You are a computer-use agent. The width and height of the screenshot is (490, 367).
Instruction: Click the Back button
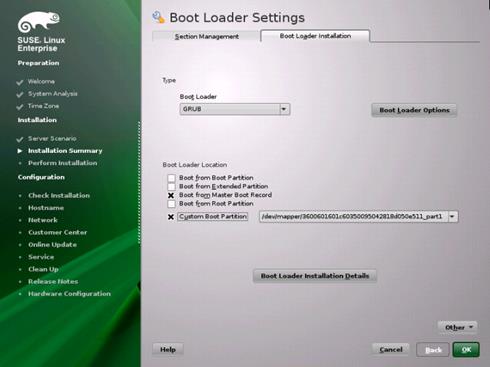433,350
